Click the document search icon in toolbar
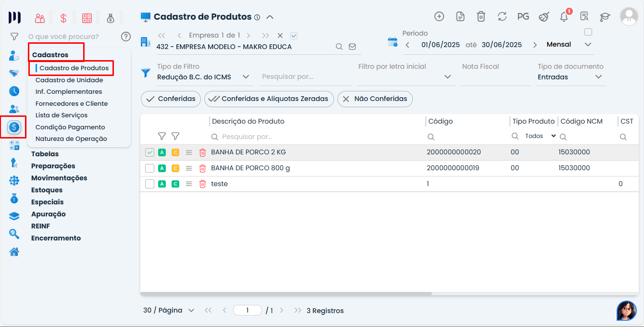644x327 pixels. (584, 16)
